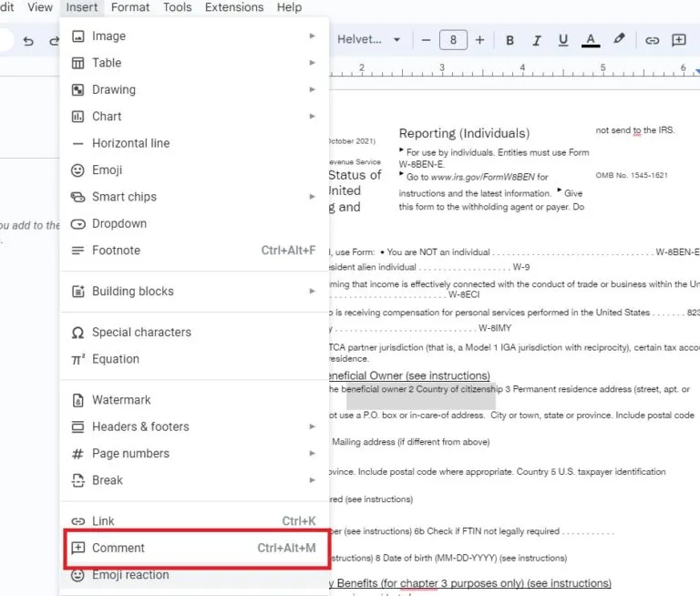The height and width of the screenshot is (596, 700).
Task: Click the Table grid icon
Action: [x=78, y=63]
